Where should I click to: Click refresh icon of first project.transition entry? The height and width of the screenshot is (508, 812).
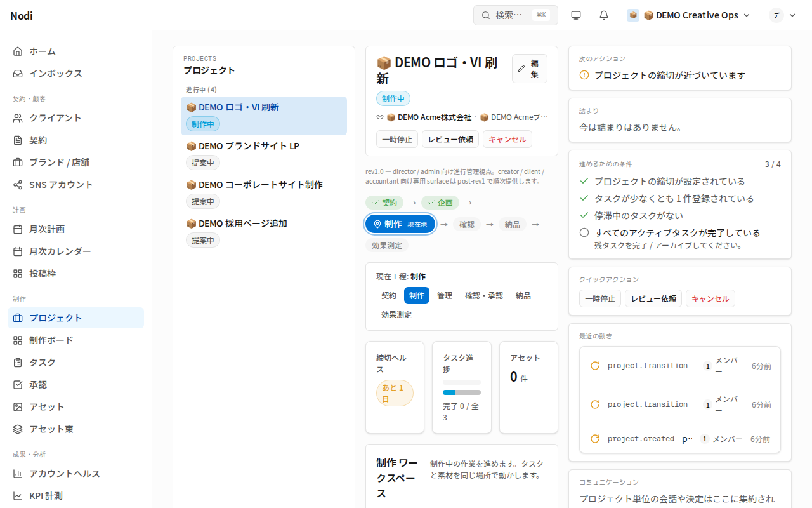595,366
